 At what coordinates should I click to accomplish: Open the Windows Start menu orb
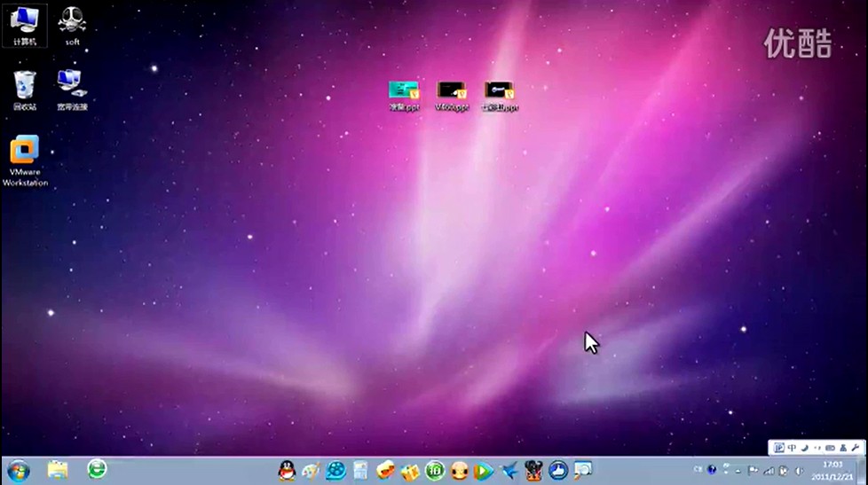(x=19, y=471)
